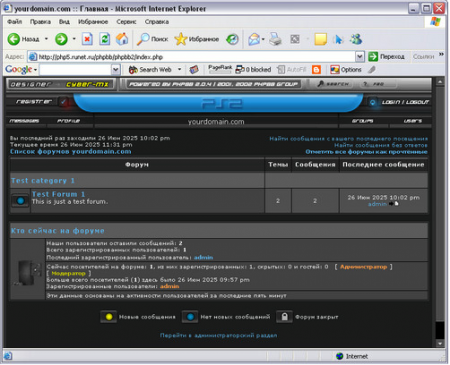This screenshot has height=365, width=450.
Task: Open the Google logo toolbar menu
Action: click(21, 70)
